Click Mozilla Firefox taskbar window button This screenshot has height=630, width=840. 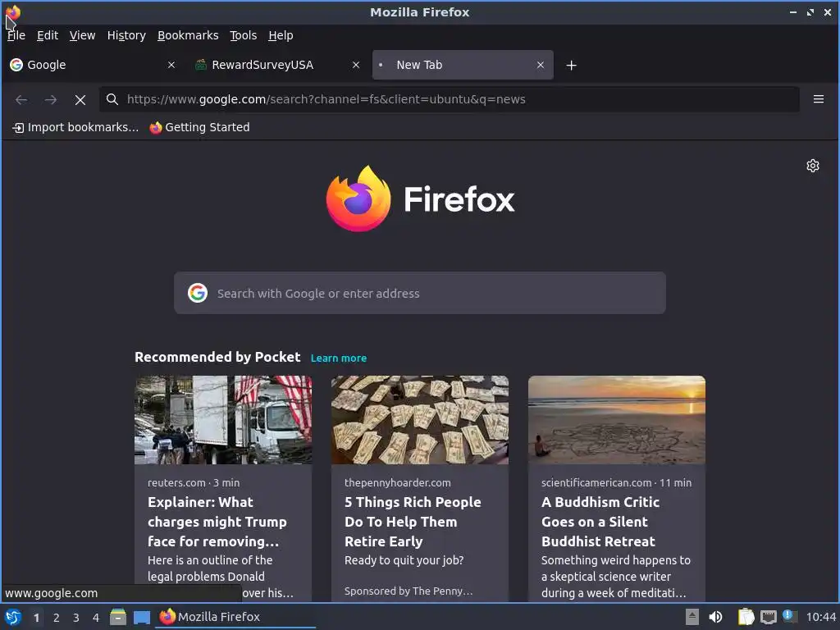(235, 617)
